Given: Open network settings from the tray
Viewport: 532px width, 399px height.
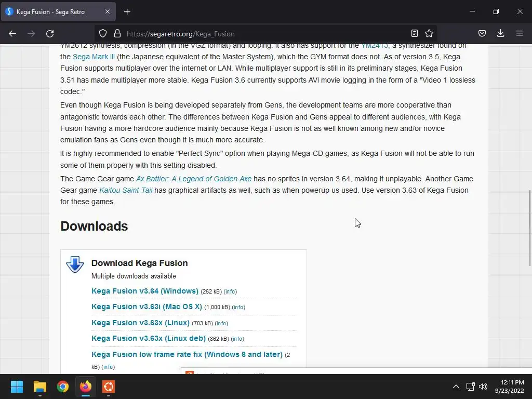Looking at the screenshot, I should pyautogui.click(x=470, y=387).
